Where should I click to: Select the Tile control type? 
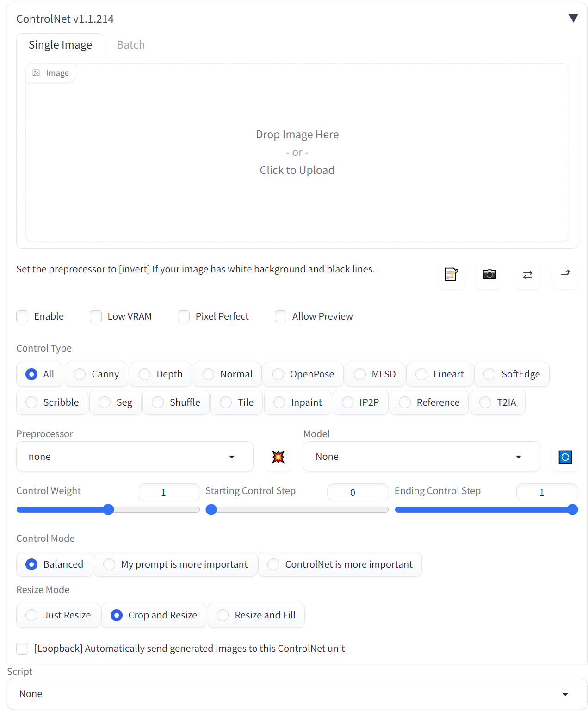click(237, 402)
